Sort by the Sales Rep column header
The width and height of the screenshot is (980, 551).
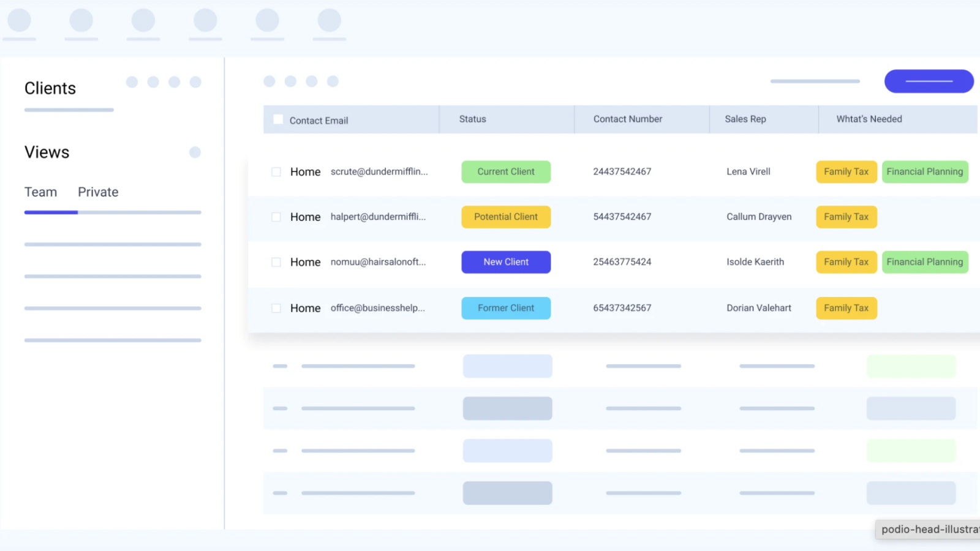point(745,119)
